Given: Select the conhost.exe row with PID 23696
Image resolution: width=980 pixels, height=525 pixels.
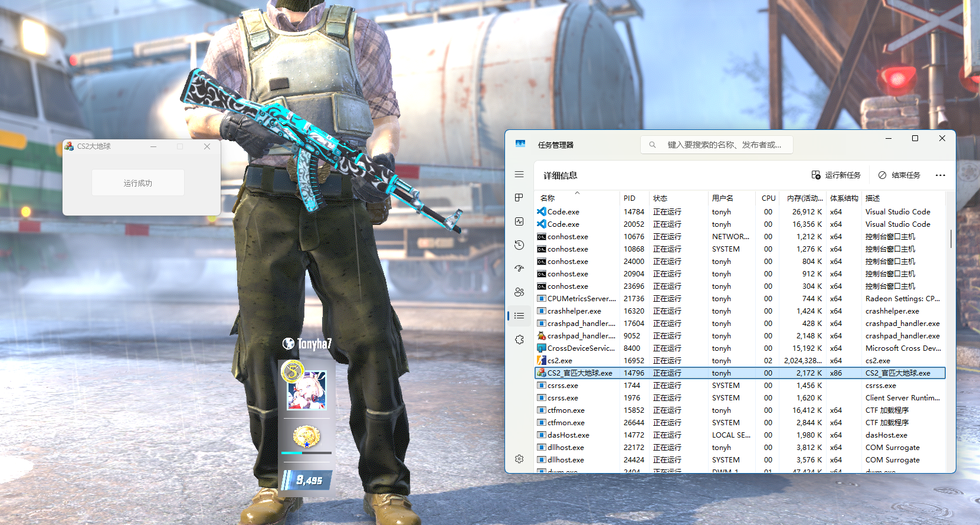Looking at the screenshot, I should click(x=740, y=286).
